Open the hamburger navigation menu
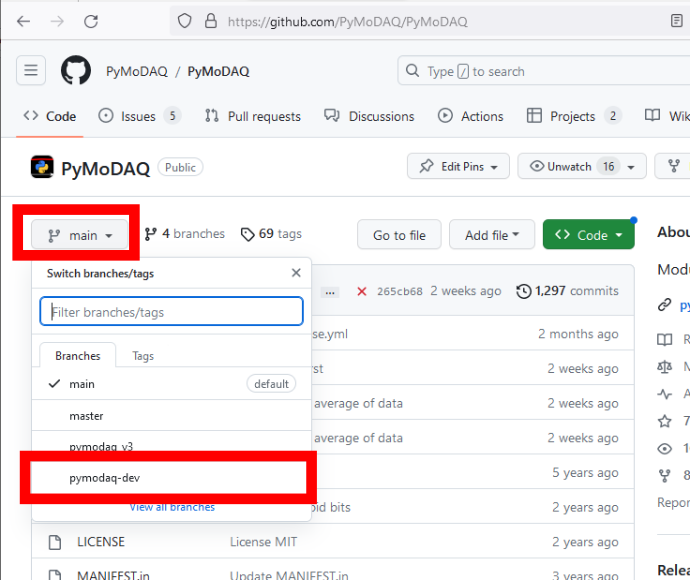The width and height of the screenshot is (690, 580). pos(31,70)
